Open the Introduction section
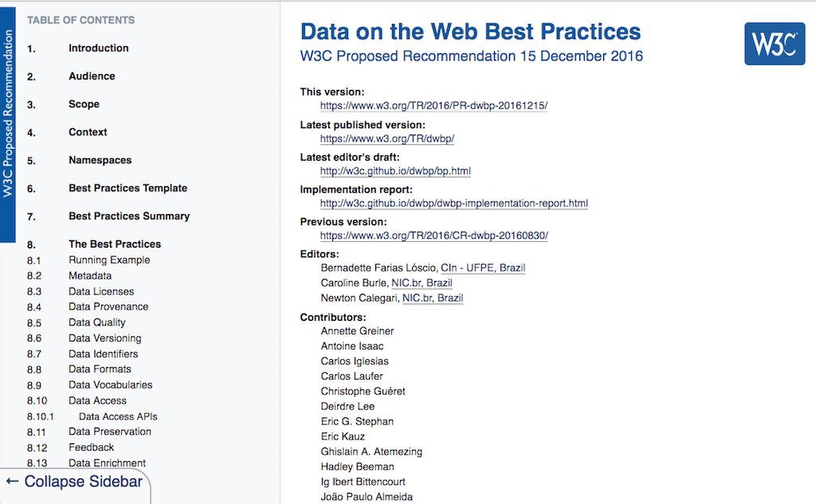This screenshot has height=504, width=816. 98,49
